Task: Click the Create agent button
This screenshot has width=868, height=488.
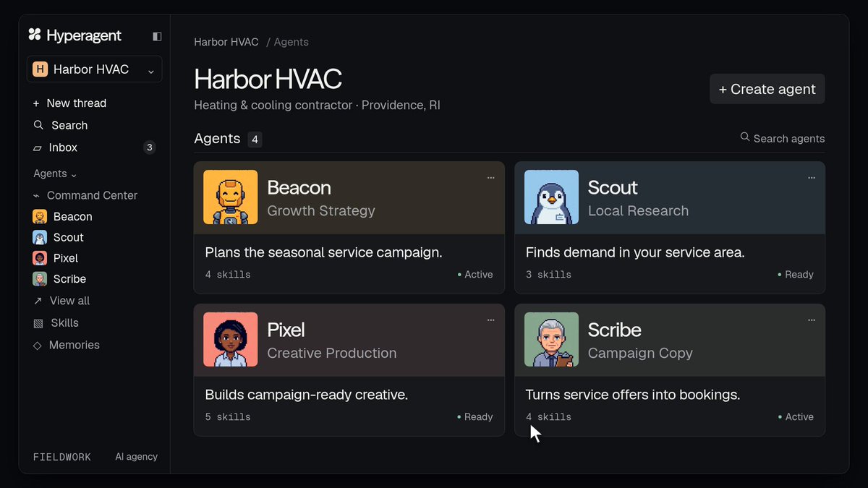Action: 767,89
